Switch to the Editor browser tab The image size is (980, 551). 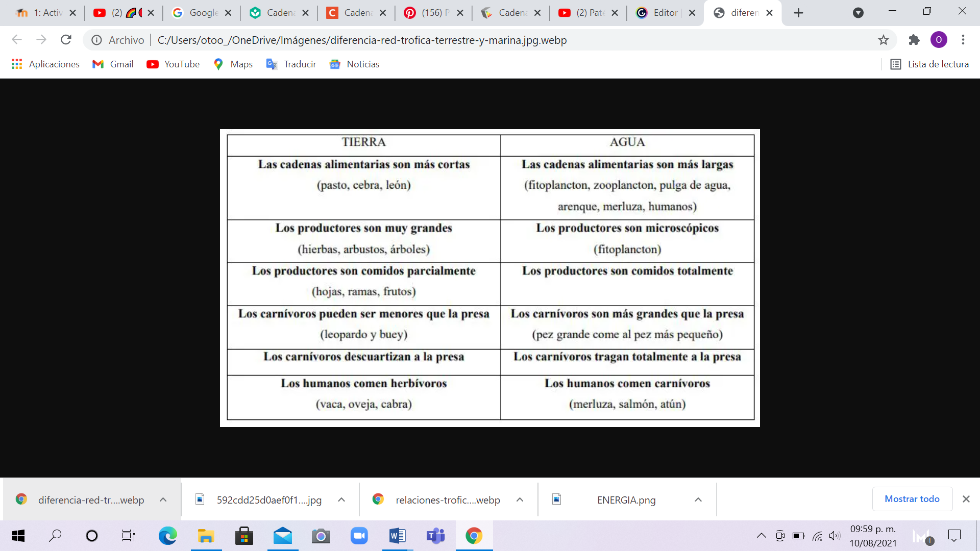(x=664, y=13)
